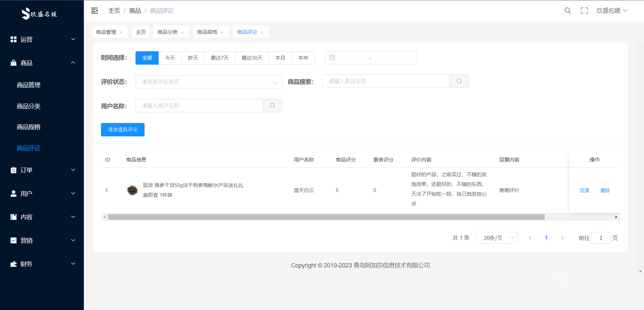Toggle fullscreen mode icon

pyautogui.click(x=584, y=11)
